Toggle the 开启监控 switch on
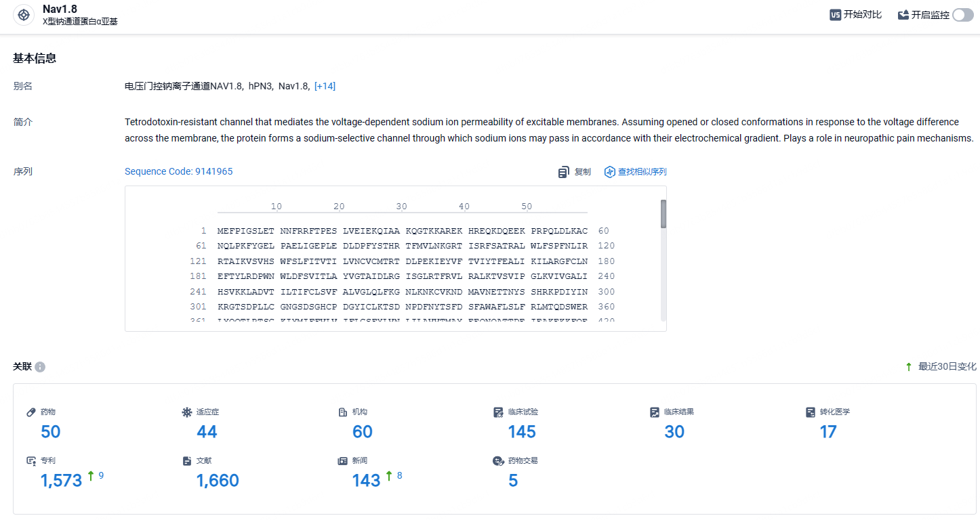The height and width of the screenshot is (520, 980). pos(962,15)
